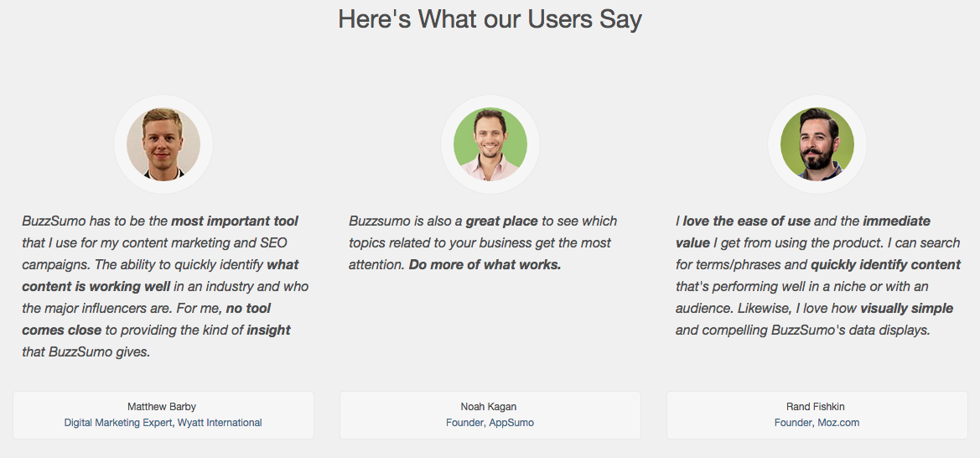The width and height of the screenshot is (980, 458).
Task: Click the Noah Kagan name label
Action: (489, 407)
